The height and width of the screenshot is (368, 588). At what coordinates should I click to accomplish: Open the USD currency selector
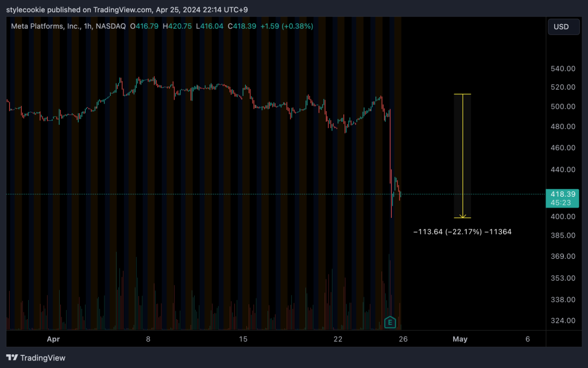point(562,26)
